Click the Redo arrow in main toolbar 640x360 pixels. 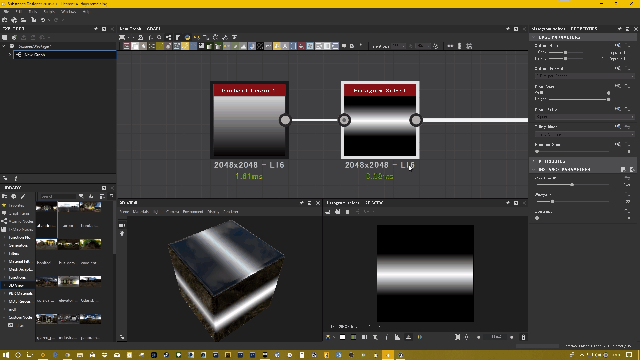(56, 20)
